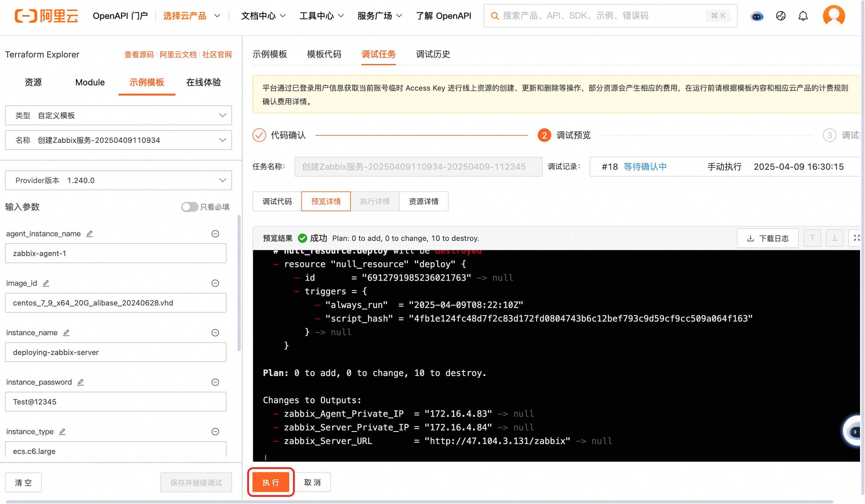Open the notification bell
The image size is (865, 504).
coord(803,16)
